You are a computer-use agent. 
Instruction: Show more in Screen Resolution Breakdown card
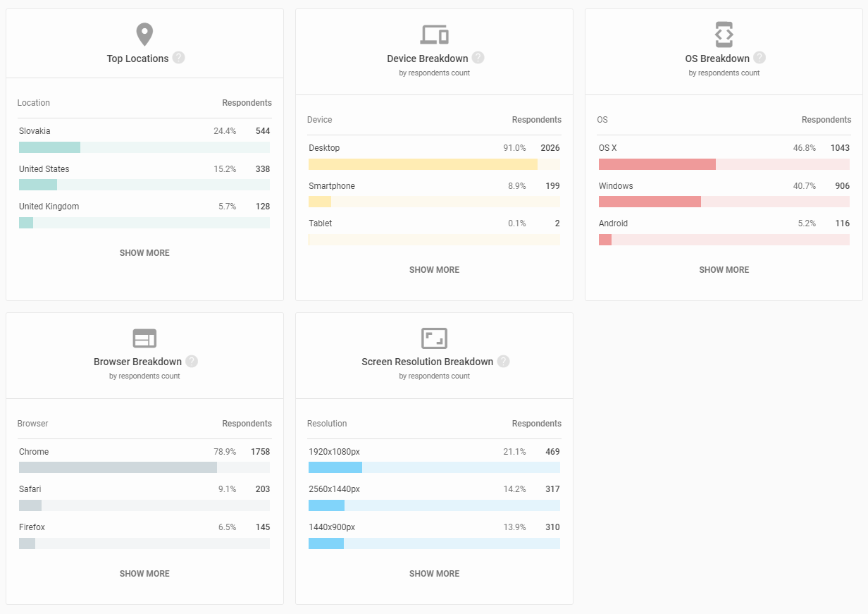(x=434, y=574)
